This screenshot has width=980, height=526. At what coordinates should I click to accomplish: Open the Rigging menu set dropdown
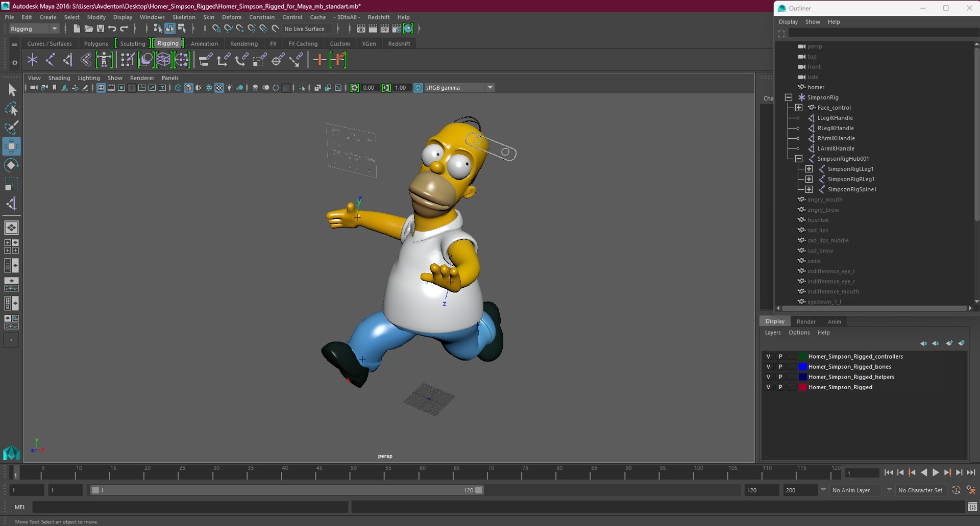pyautogui.click(x=34, y=29)
